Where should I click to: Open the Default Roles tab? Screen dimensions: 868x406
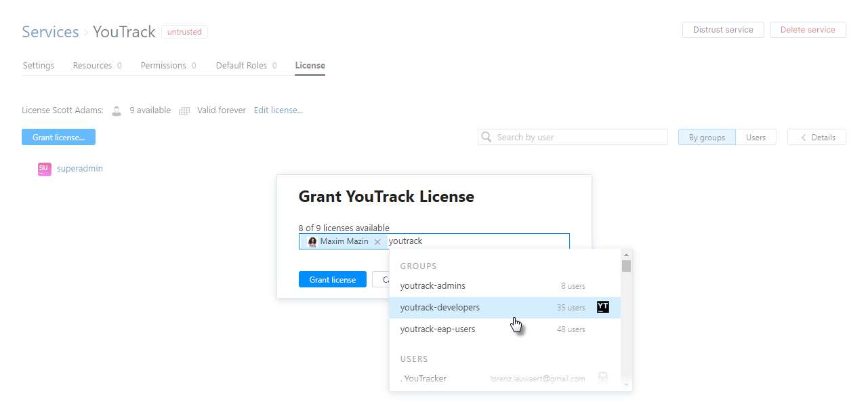246,66
